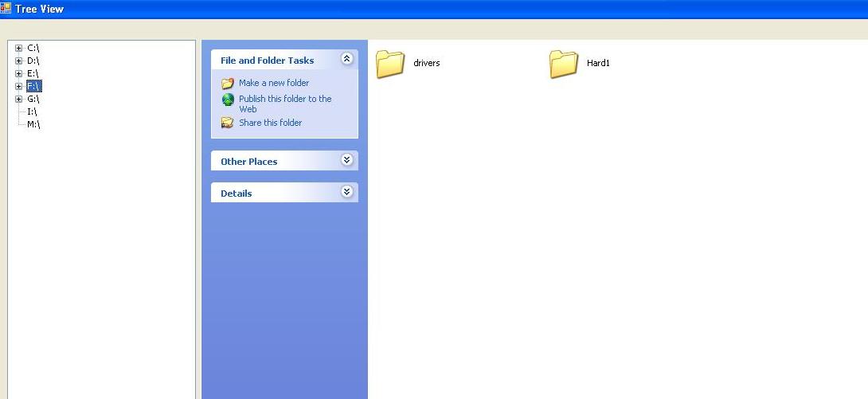Select the Hard1 folder icon

[x=564, y=64]
